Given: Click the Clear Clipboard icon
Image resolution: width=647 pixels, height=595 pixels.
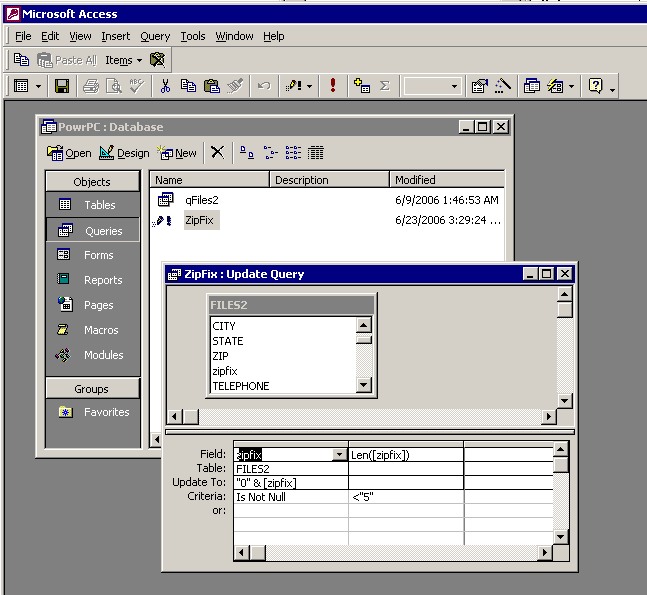Looking at the screenshot, I should click(157, 60).
